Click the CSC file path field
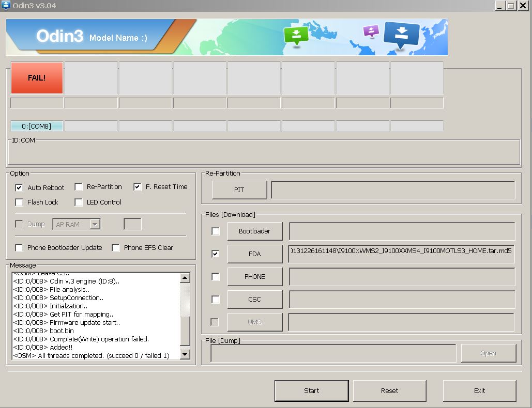 pyautogui.click(x=402, y=299)
